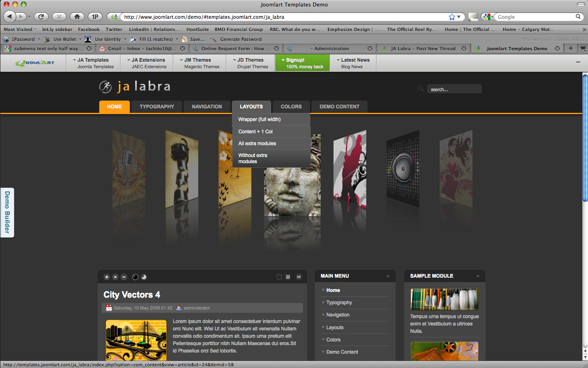Close the Gmail - Inbox tab
This screenshot has width=588, height=368.
coord(183,49)
